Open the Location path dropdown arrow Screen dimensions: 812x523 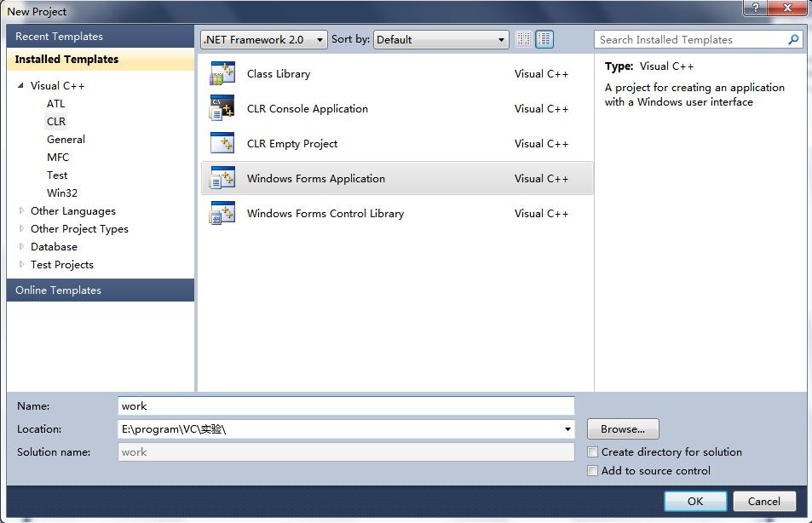click(x=567, y=428)
